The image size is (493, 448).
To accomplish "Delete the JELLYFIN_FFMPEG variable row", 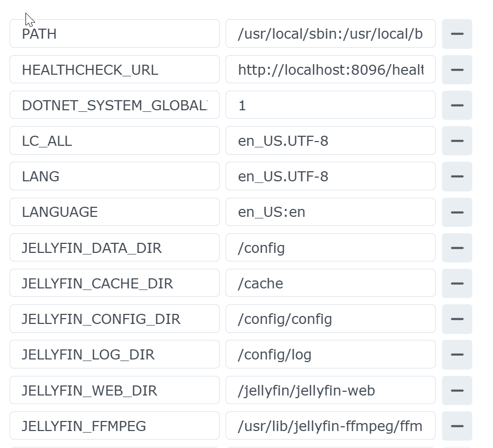I will [457, 426].
